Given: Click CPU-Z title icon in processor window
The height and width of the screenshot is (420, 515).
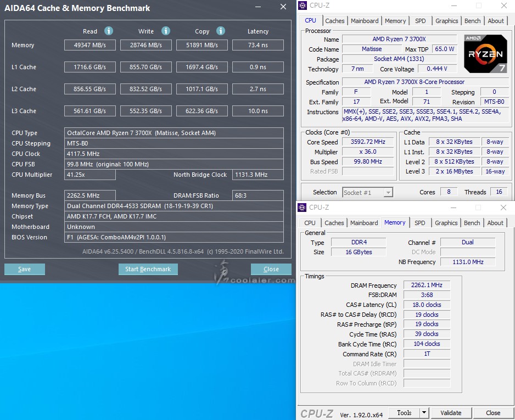Looking at the screenshot, I should 303,5.
